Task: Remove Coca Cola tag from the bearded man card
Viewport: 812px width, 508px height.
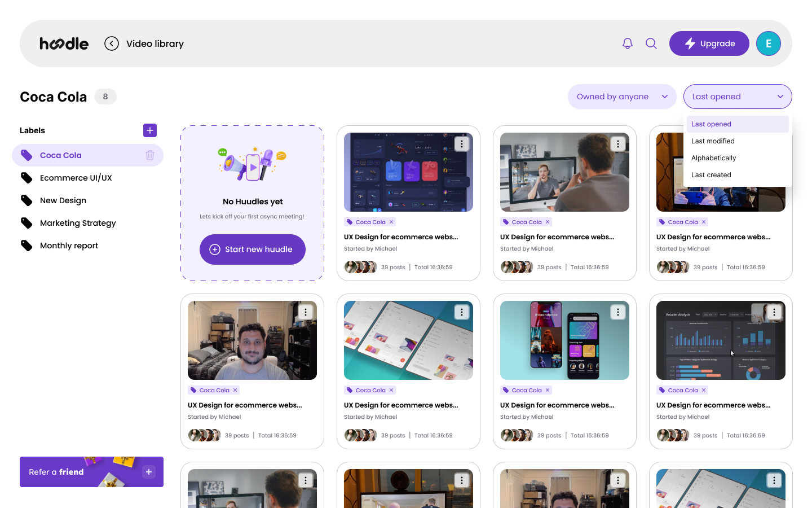Action: point(235,390)
